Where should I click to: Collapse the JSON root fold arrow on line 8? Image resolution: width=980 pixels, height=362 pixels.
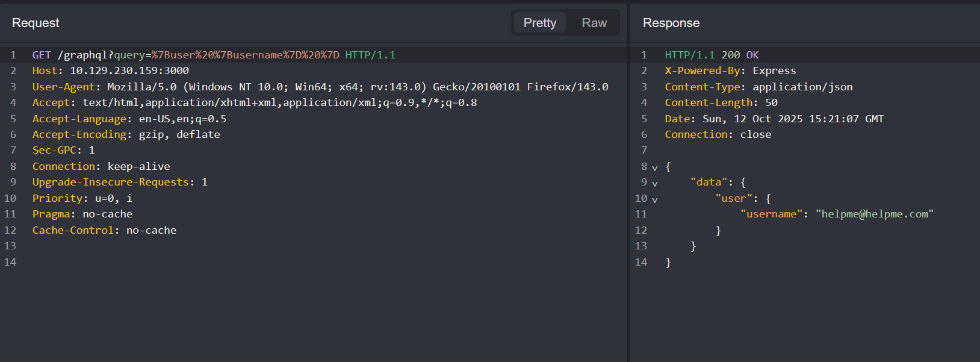pyautogui.click(x=655, y=168)
